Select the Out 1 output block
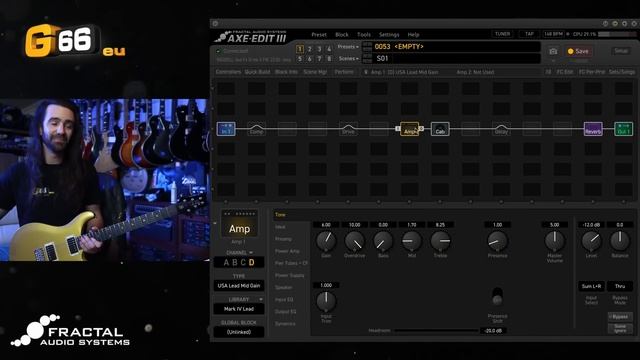The height and width of the screenshot is (360, 640). pyautogui.click(x=624, y=129)
